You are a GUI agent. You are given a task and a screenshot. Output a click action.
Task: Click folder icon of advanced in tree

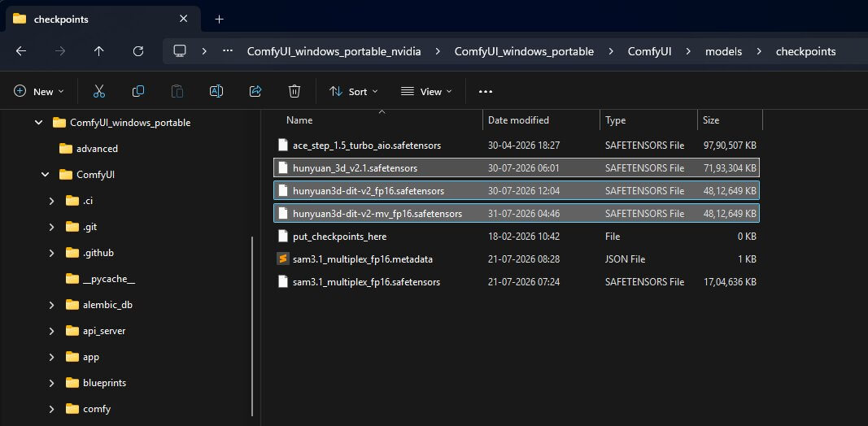[x=66, y=148]
